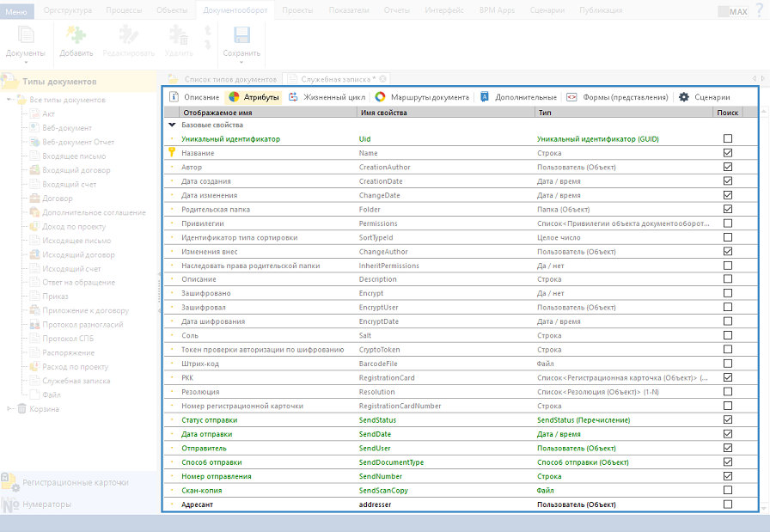This screenshot has width=770, height=532.
Task: Enable Поиск checkbox for Уникальный идентификатор
Action: [x=728, y=138]
